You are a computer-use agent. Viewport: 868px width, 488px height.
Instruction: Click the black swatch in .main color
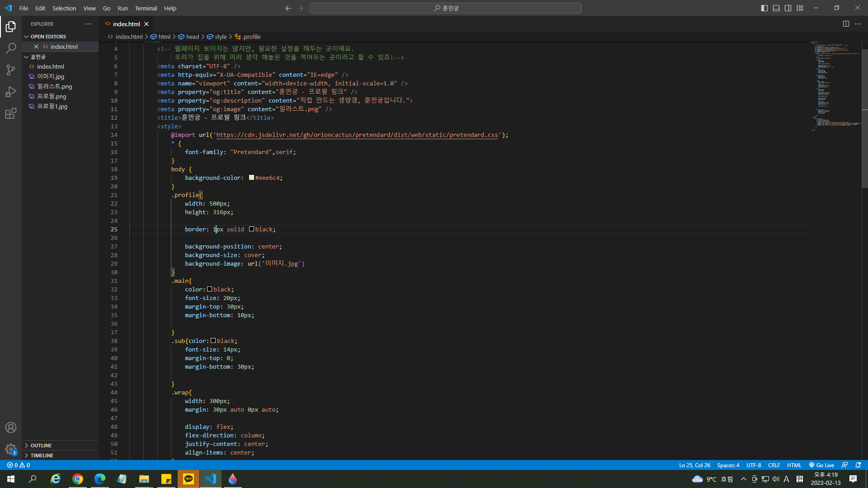[210, 289]
